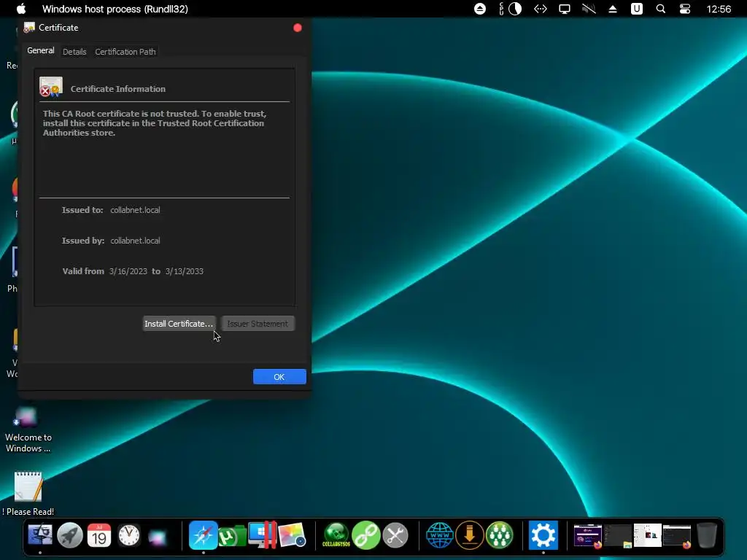
Task: Open the green dotted circle dock icon
Action: point(499,535)
